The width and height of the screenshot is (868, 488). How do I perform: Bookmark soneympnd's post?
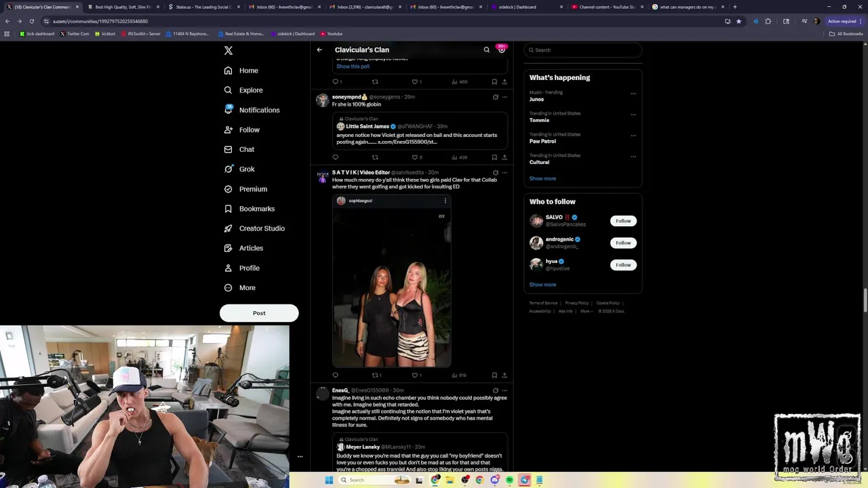[494, 157]
